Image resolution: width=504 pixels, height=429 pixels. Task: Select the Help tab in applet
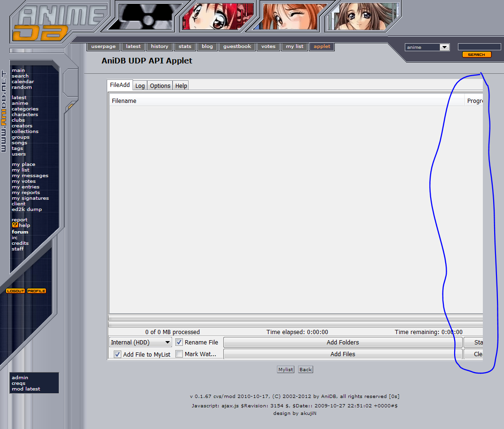[x=181, y=86]
